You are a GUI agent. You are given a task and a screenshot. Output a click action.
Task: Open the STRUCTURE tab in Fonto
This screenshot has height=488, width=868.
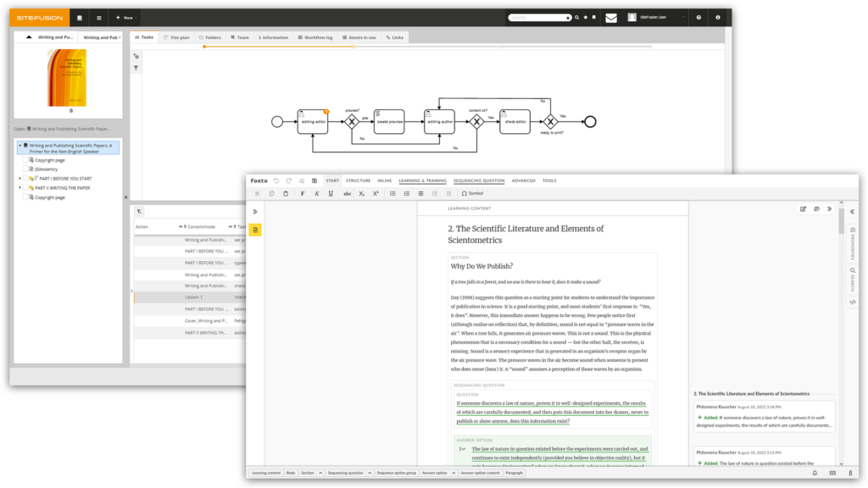(359, 180)
